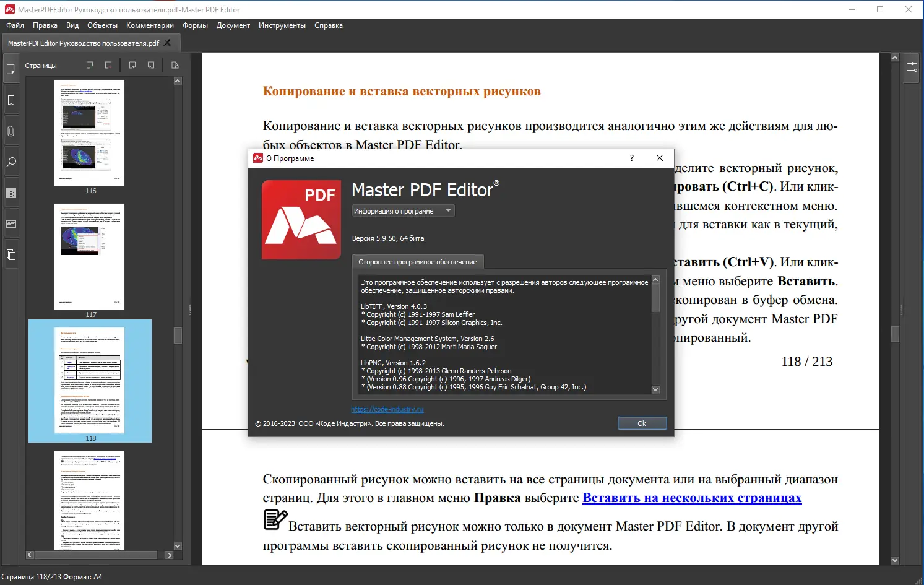The width and height of the screenshot is (924, 585).
Task: Click the document view scroll-down arrow
Action: click(x=894, y=560)
